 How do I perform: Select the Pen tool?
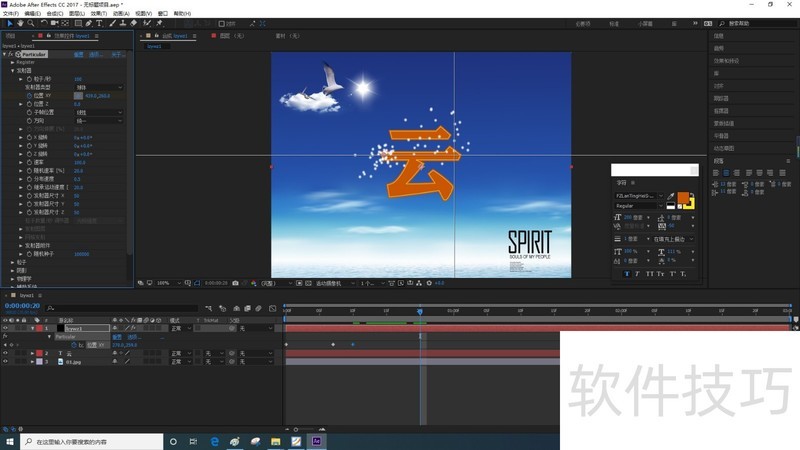coord(89,22)
